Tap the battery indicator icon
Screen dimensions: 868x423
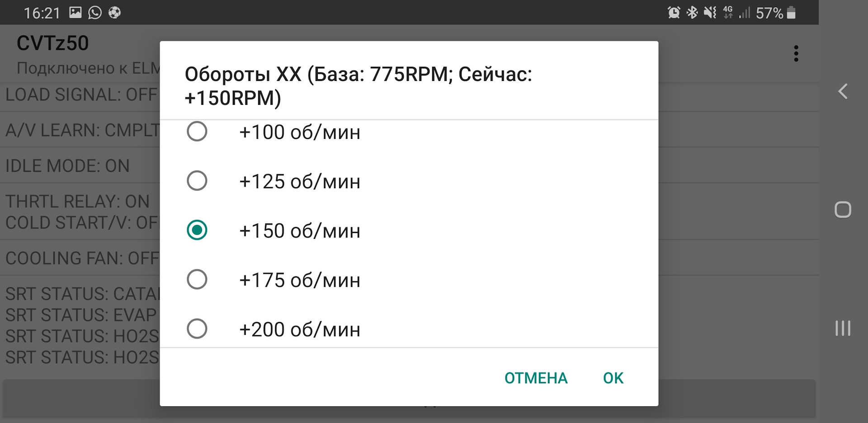tap(791, 13)
